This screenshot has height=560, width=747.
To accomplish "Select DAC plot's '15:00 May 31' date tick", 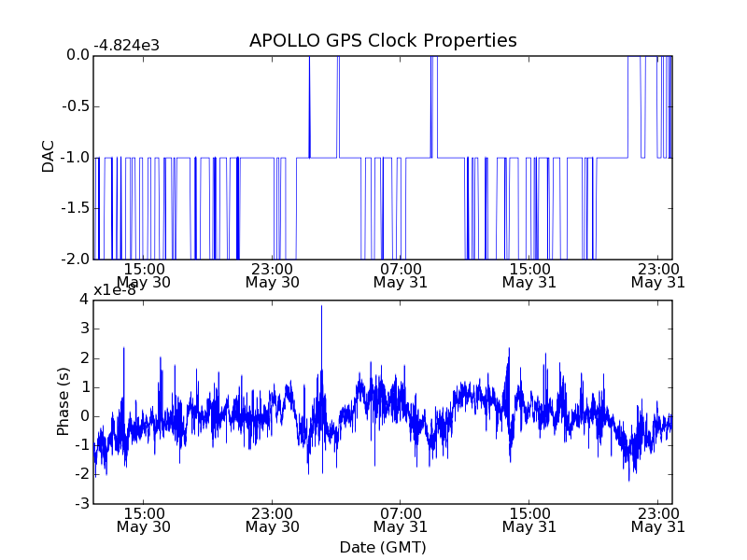I will point(529,275).
